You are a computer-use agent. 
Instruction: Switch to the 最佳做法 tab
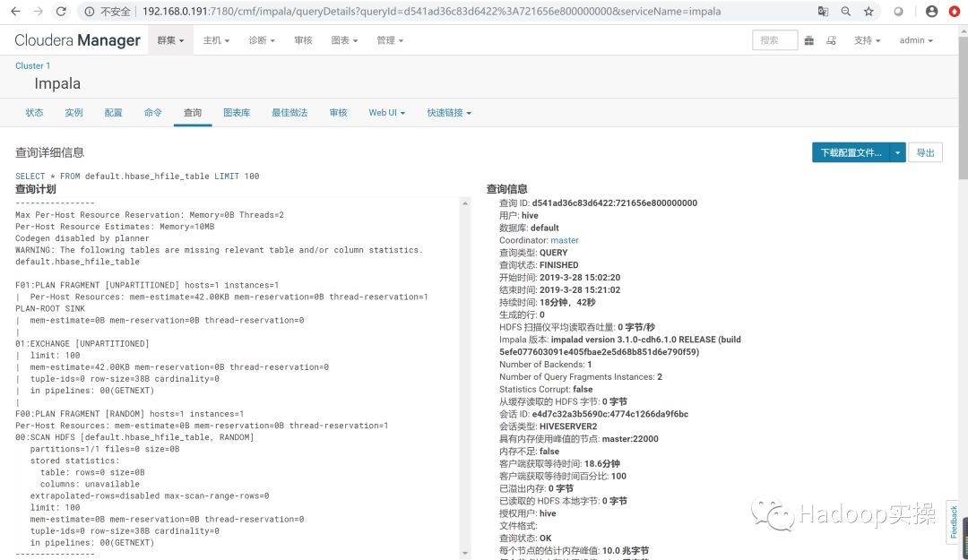pos(290,112)
